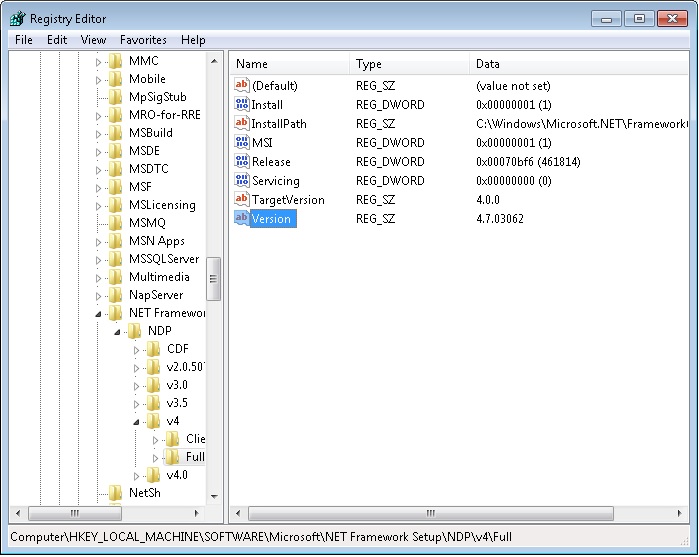Click the Data column header
This screenshot has height=557, width=699.
[x=579, y=64]
